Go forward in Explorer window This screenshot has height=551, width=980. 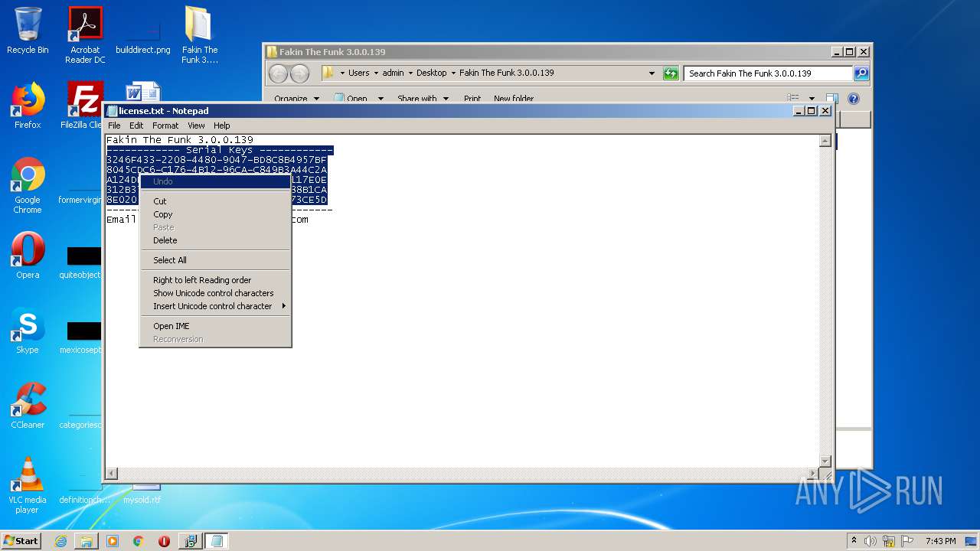300,73
